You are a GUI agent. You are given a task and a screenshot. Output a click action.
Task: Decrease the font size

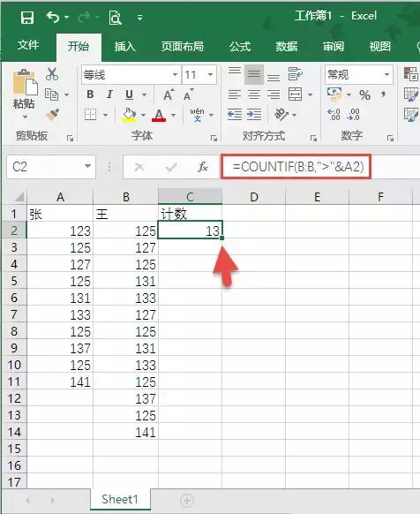pyautogui.click(x=188, y=94)
